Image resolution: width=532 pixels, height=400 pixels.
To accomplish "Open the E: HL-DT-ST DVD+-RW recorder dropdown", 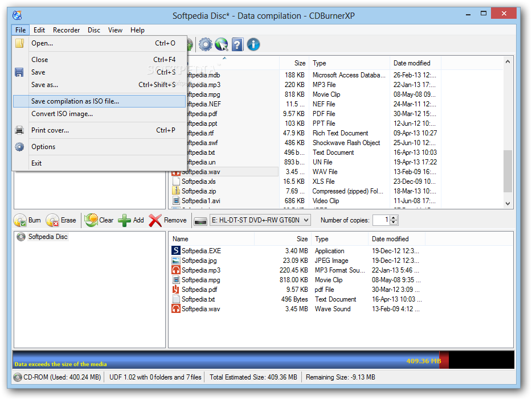I will [260, 220].
